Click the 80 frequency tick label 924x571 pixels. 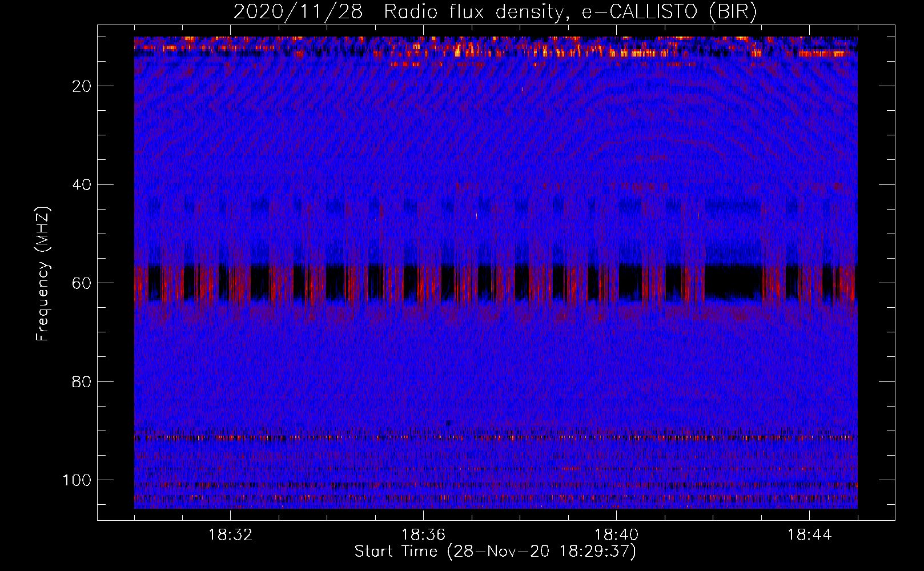[x=82, y=382]
